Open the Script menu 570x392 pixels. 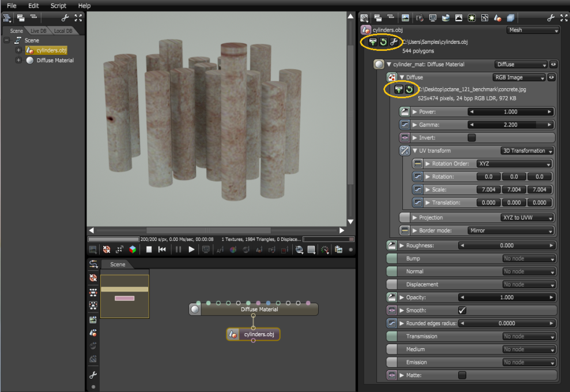coord(58,5)
